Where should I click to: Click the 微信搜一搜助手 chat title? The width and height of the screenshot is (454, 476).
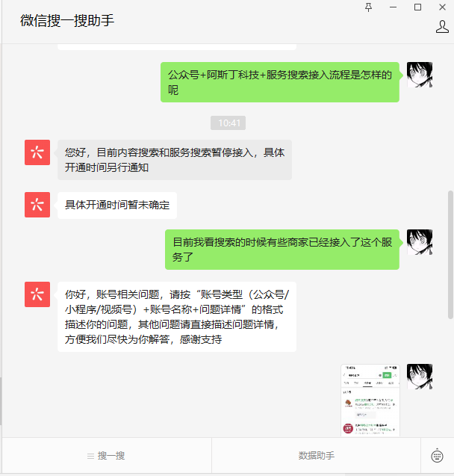tap(67, 21)
